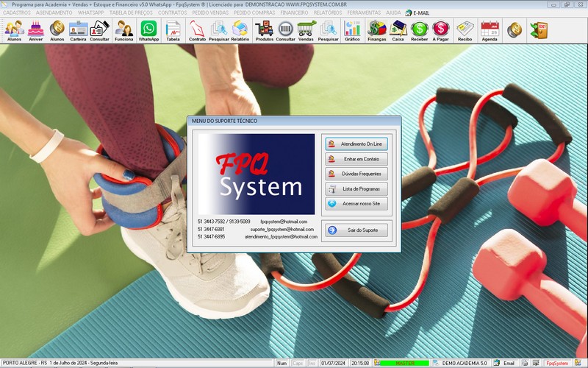
Task: Open the Recibo receipt icon
Action: 465,30
